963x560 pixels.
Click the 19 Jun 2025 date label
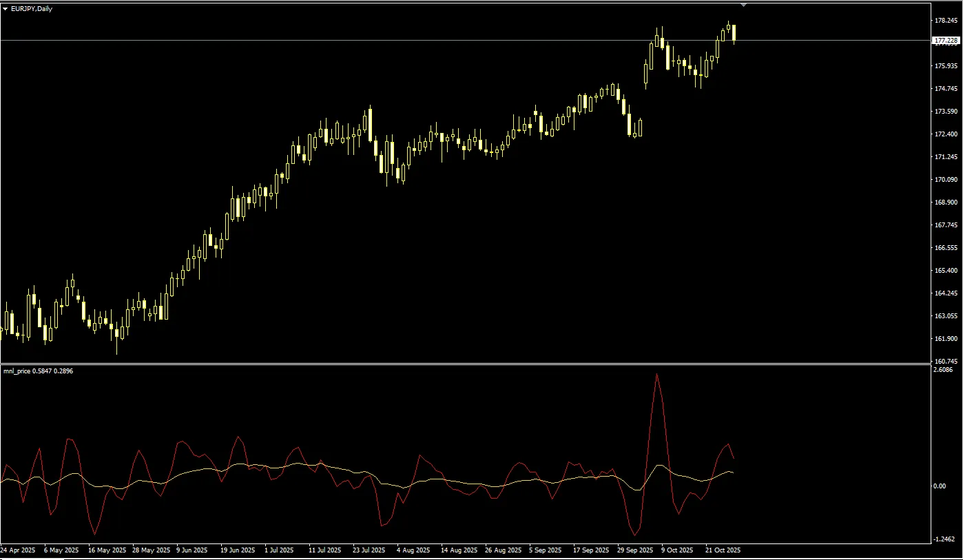click(238, 551)
